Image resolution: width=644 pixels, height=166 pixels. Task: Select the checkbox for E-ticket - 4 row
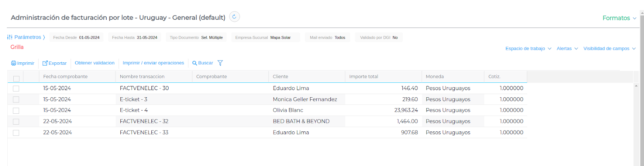16,111
